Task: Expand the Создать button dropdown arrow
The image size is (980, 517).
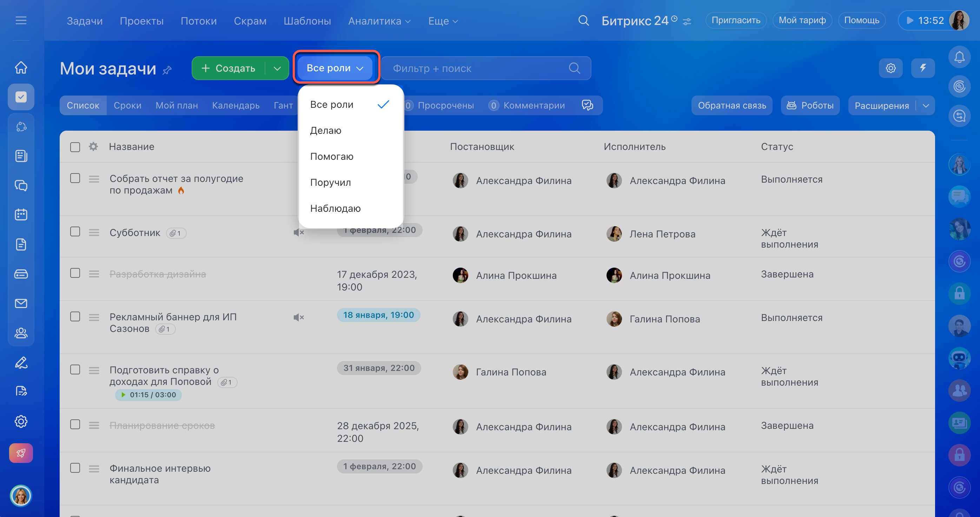Action: pyautogui.click(x=277, y=68)
